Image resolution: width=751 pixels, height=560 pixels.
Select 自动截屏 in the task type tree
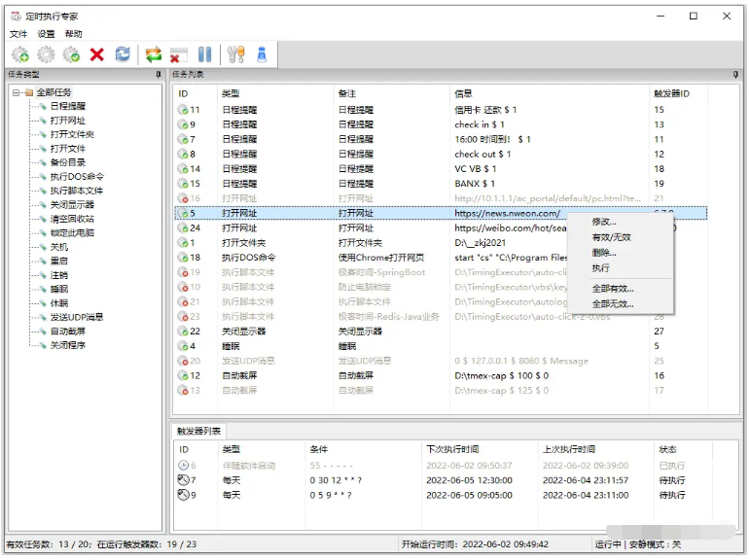67,331
